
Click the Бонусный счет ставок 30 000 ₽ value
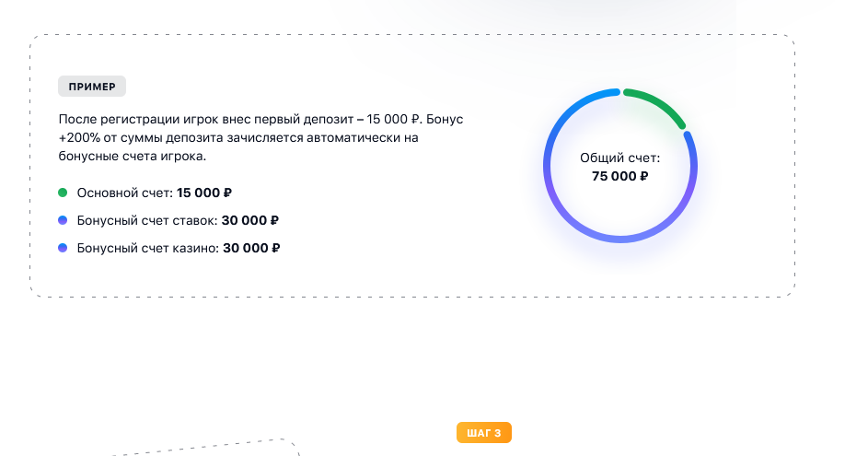click(x=250, y=220)
